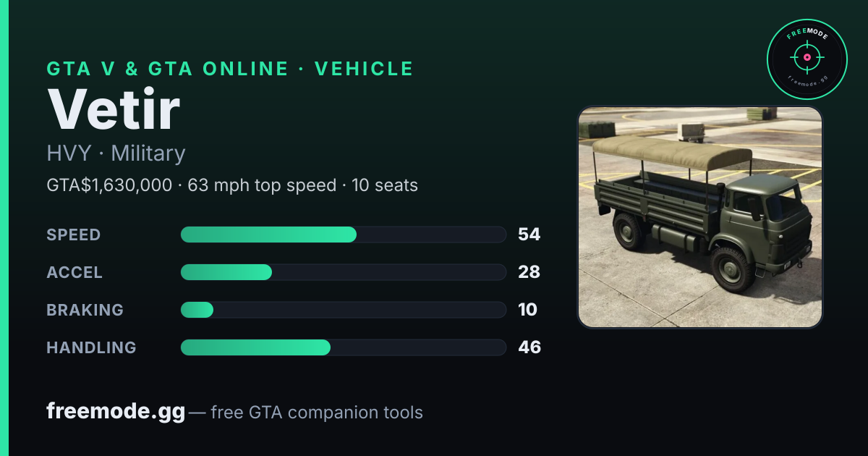Click the handling value 46
868x456 pixels.
(529, 347)
